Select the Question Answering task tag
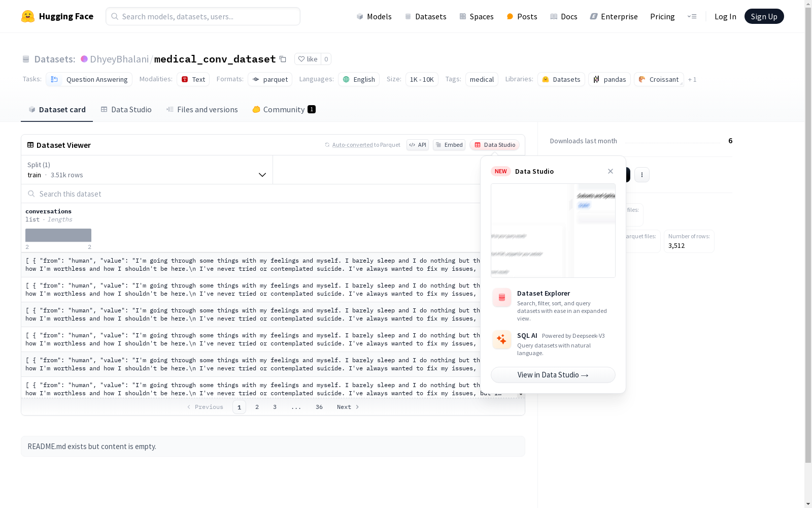 coord(89,79)
